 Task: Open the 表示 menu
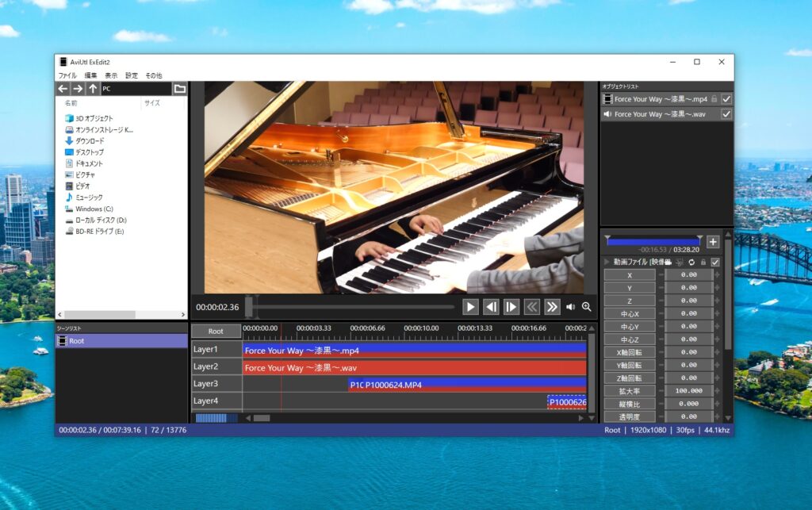click(111, 75)
